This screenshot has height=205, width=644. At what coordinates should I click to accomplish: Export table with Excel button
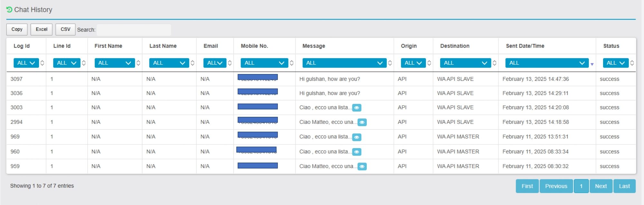coord(42,29)
